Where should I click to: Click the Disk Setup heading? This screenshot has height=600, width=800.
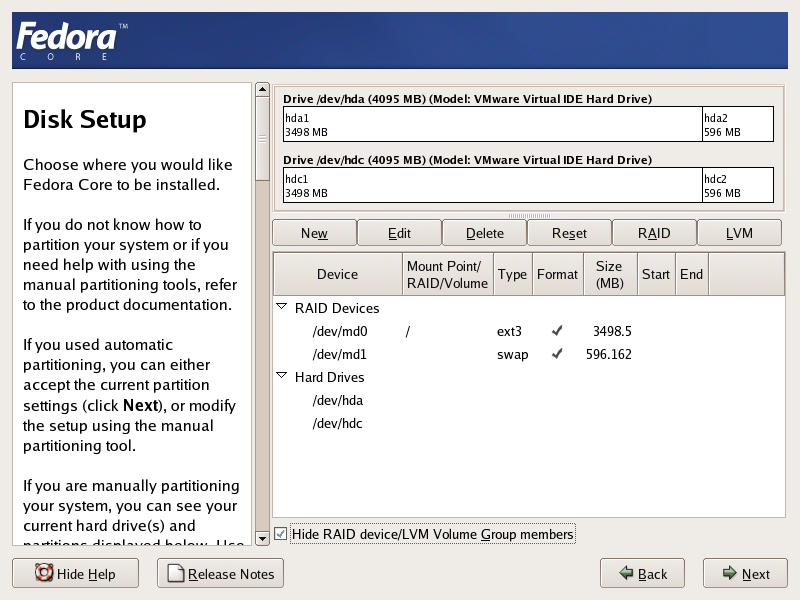pos(85,119)
